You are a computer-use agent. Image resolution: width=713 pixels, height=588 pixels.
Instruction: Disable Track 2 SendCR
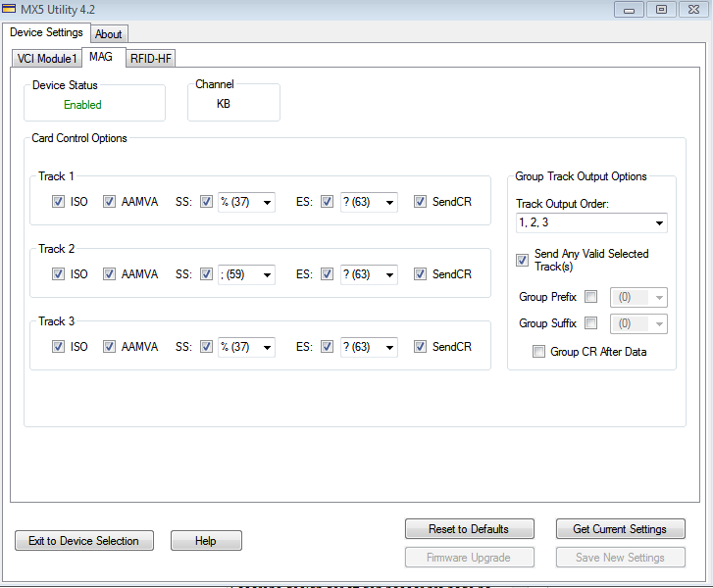point(420,274)
